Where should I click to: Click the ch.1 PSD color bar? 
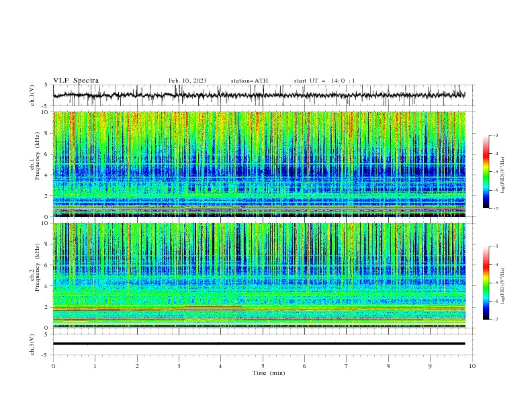(486, 172)
